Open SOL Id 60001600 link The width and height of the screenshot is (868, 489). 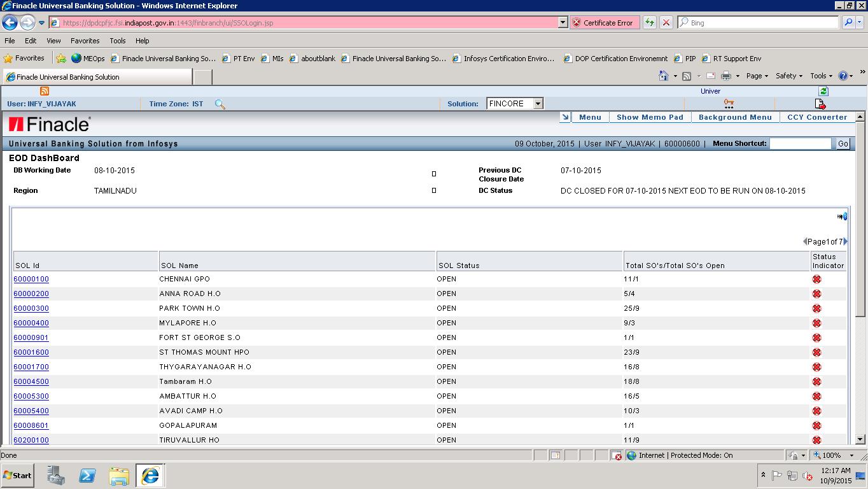pyautogui.click(x=31, y=352)
